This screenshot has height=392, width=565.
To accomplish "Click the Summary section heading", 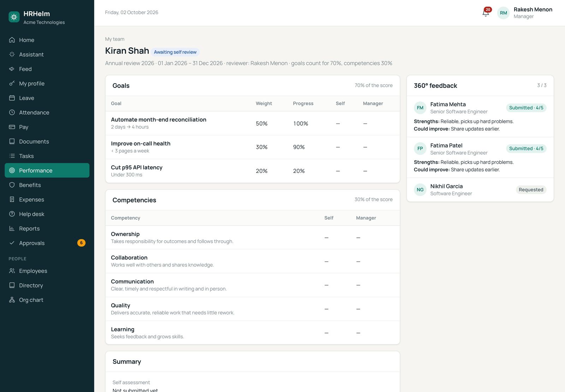I will pyautogui.click(x=127, y=362).
